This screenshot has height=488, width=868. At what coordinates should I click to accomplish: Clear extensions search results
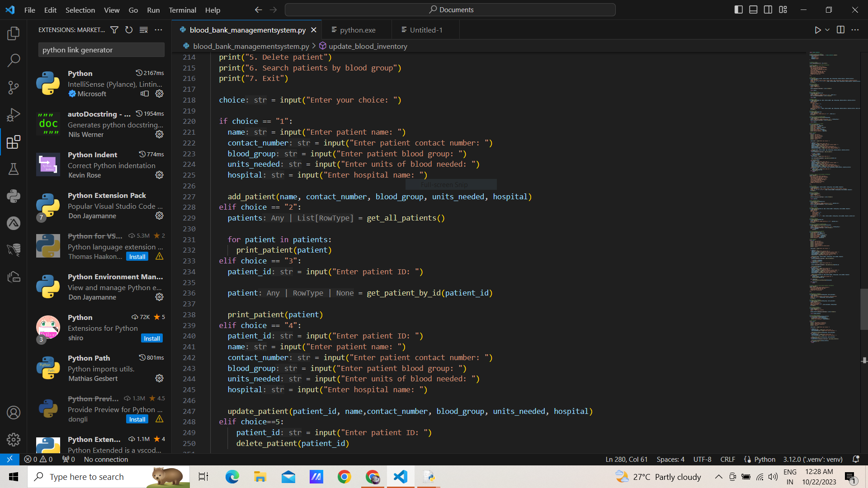[x=143, y=30]
